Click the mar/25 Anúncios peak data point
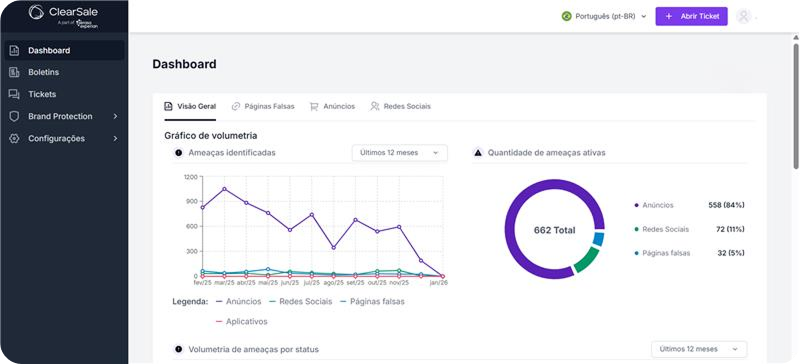 (224, 189)
